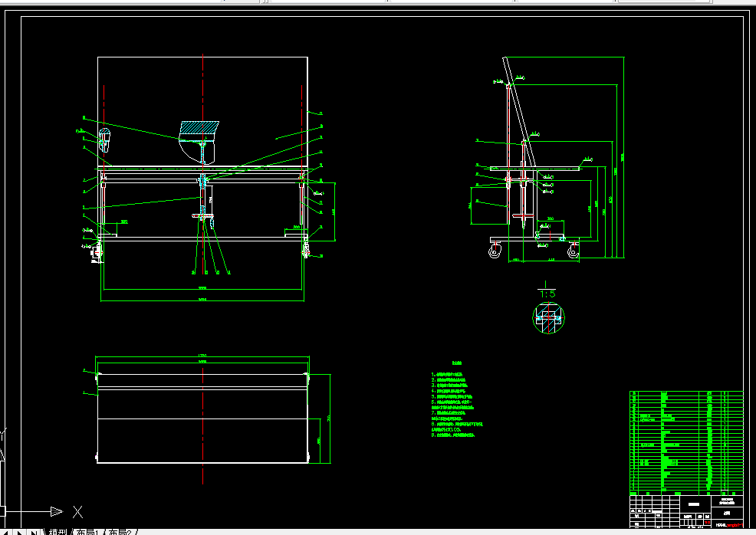The image size is (756, 535).
Task: Pick the left caster wheel in side view
Action: point(495,251)
